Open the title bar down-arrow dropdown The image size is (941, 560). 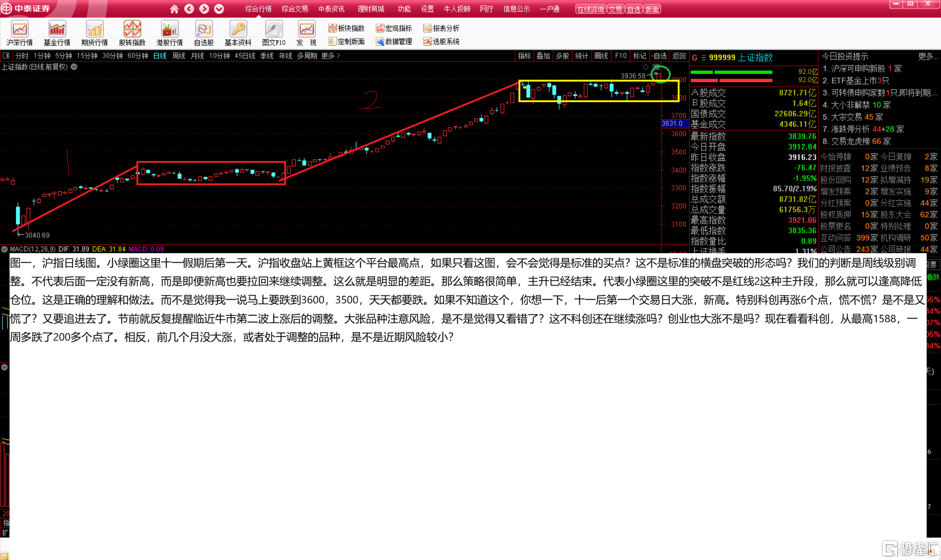click(219, 9)
